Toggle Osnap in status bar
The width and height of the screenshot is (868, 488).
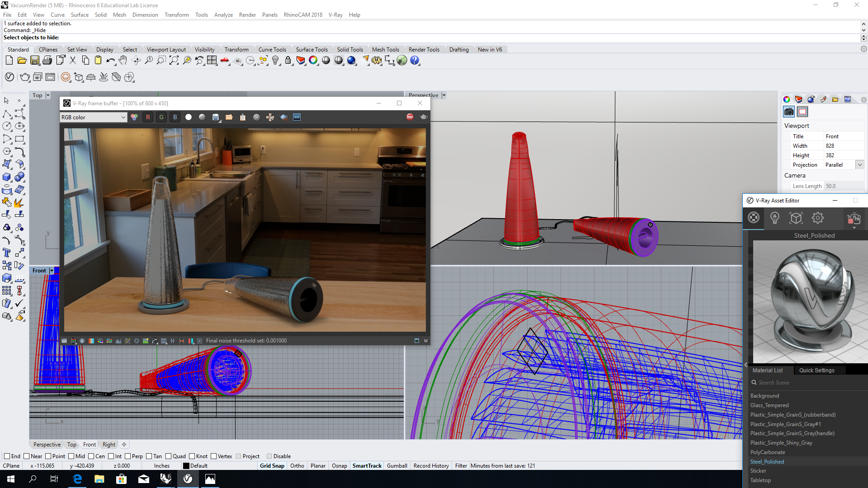tap(340, 466)
